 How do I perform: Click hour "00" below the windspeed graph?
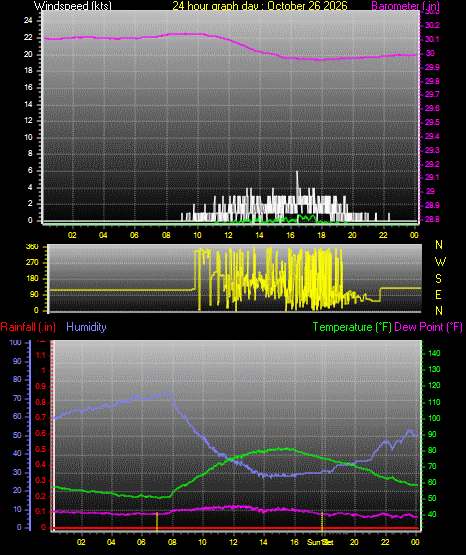click(x=414, y=235)
